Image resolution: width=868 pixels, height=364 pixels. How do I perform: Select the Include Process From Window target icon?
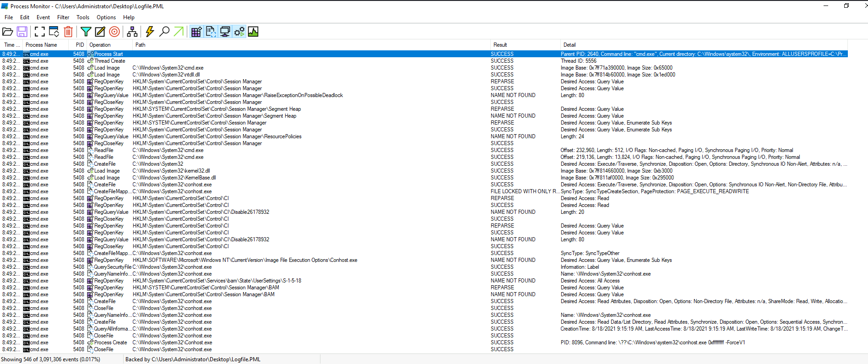point(114,32)
